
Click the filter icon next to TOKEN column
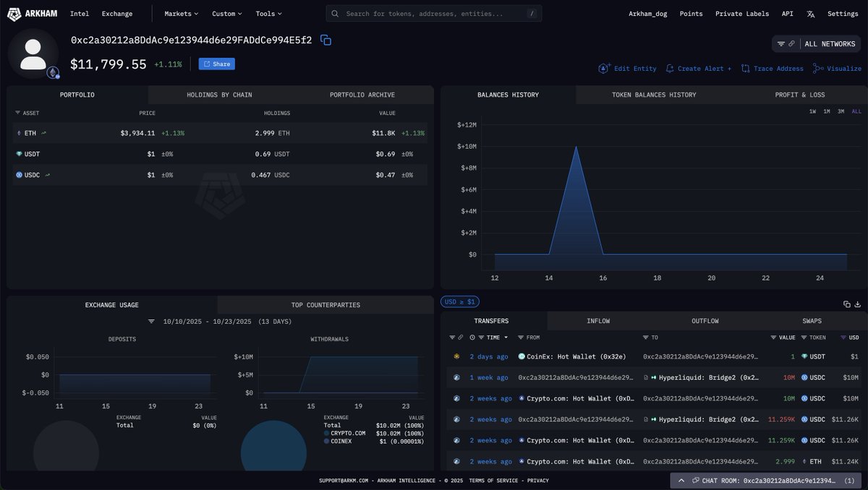pyautogui.click(x=804, y=338)
